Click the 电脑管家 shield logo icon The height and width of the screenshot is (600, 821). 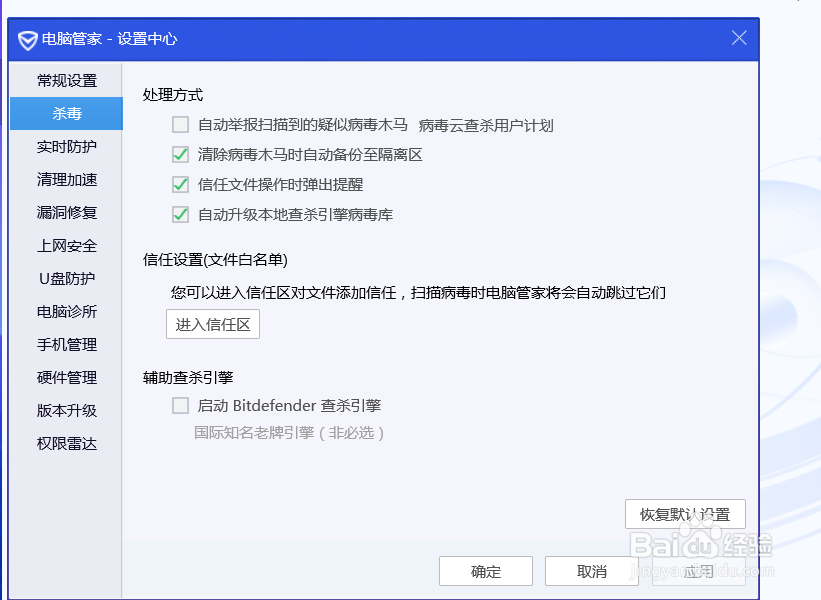pos(28,40)
